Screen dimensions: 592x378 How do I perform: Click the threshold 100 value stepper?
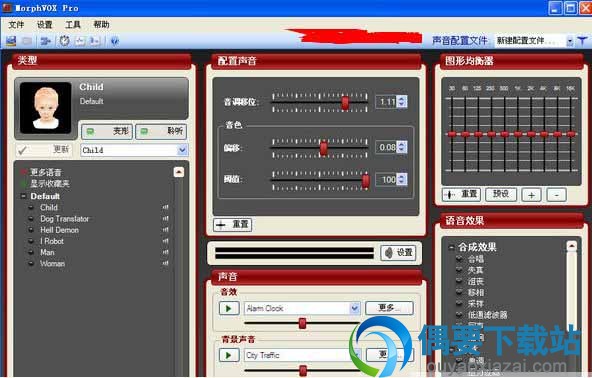click(x=402, y=179)
